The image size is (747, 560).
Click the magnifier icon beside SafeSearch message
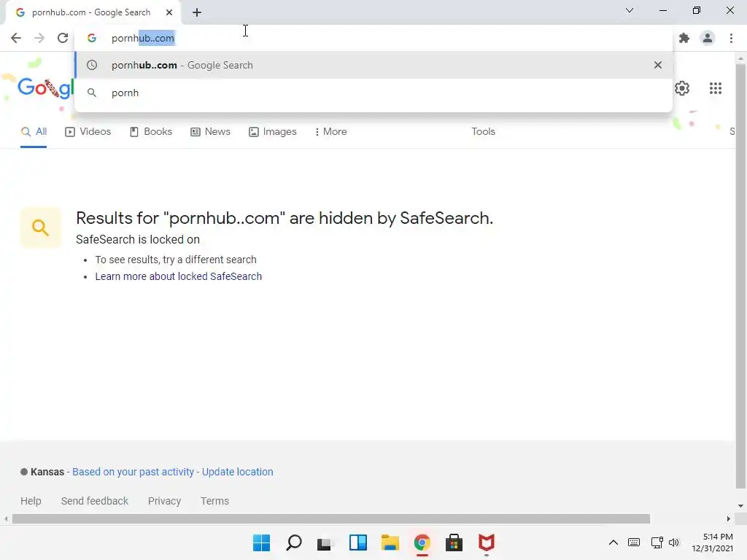(41, 227)
